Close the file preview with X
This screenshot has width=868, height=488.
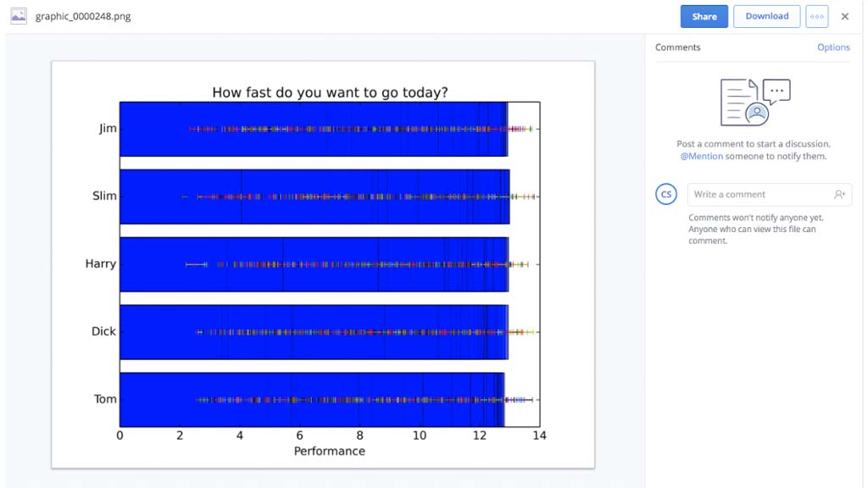coord(845,16)
